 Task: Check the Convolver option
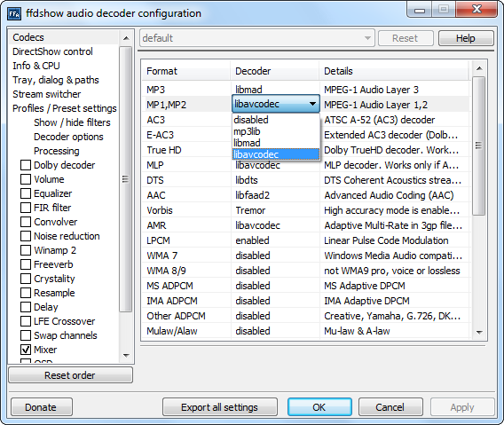26,222
